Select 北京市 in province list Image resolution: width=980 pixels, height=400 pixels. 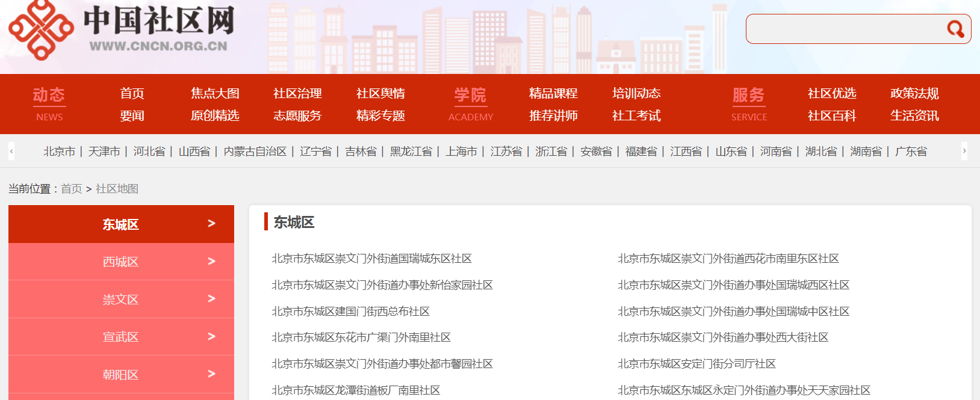point(59,152)
